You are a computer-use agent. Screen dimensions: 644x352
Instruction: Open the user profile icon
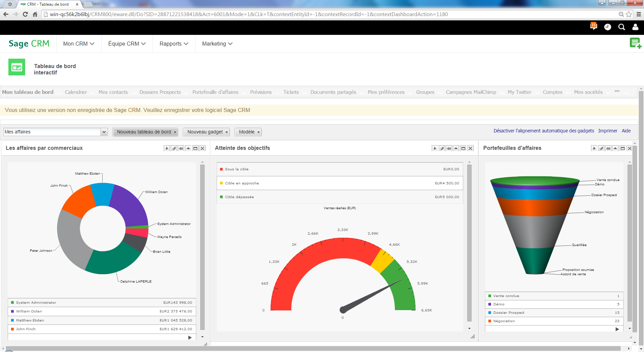(x=635, y=27)
